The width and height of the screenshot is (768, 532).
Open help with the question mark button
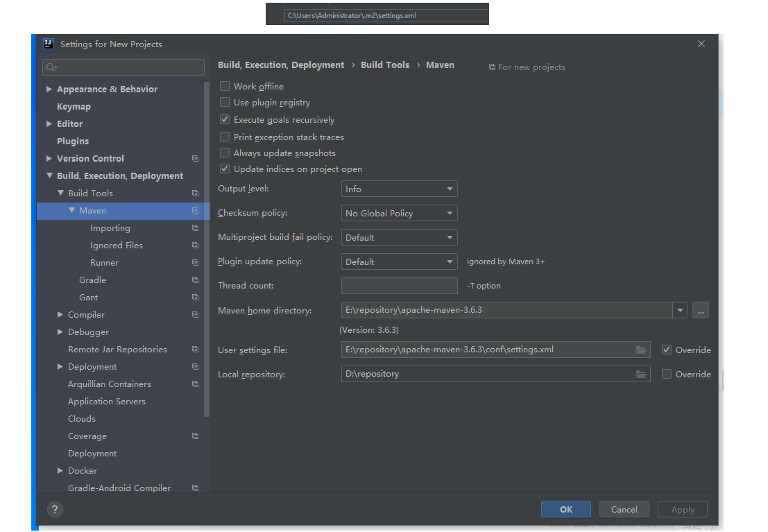[55, 510]
